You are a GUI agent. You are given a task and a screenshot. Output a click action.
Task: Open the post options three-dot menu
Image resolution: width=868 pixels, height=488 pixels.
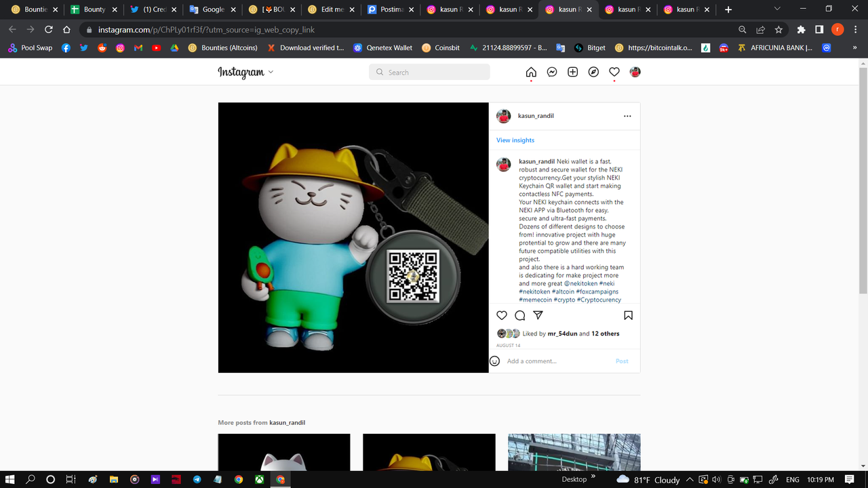627,115
